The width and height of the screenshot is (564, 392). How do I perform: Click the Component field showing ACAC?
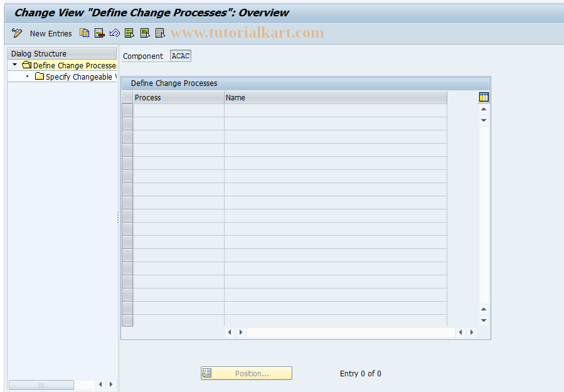pos(181,56)
